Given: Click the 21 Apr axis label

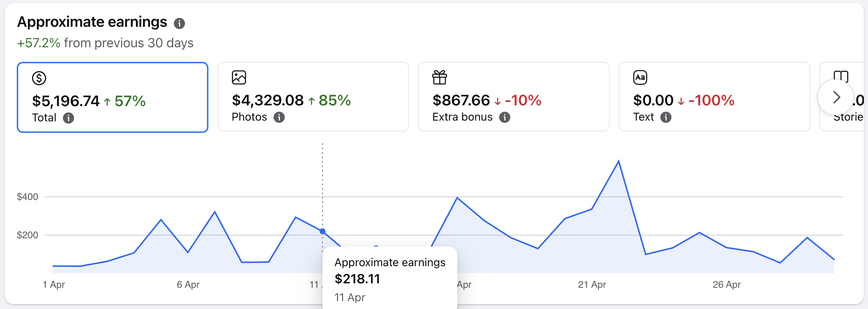Looking at the screenshot, I should pyautogui.click(x=592, y=285).
